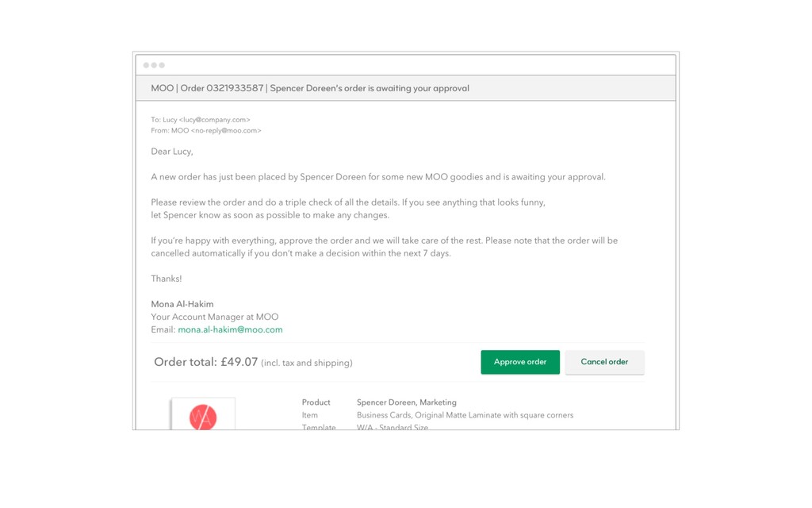Click the 'incl. tax and shipping' note
Viewport: 812px width, 508px height.
pyautogui.click(x=307, y=363)
